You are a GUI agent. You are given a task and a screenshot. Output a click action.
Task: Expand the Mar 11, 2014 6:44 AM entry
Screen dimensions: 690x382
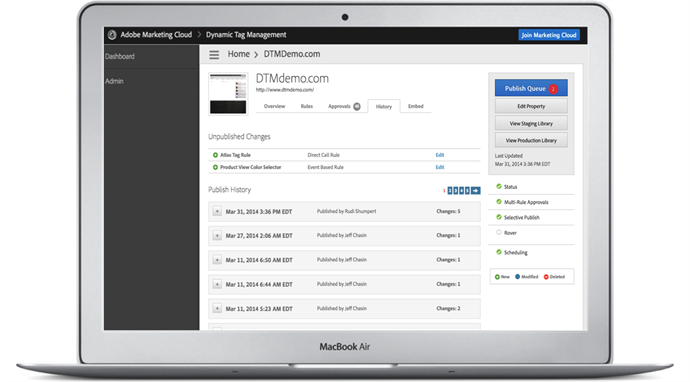coord(217,284)
